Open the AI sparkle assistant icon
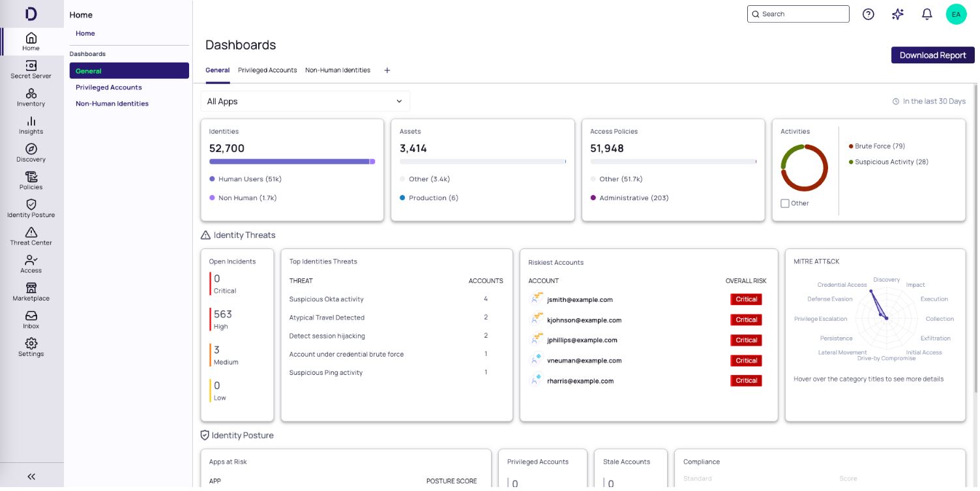Image resolution: width=980 pixels, height=491 pixels. (x=897, y=14)
